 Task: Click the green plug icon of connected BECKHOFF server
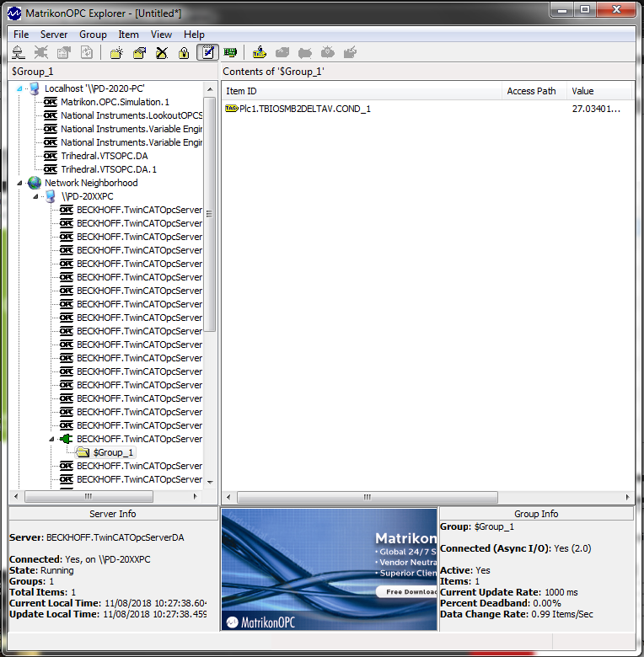[x=66, y=439]
